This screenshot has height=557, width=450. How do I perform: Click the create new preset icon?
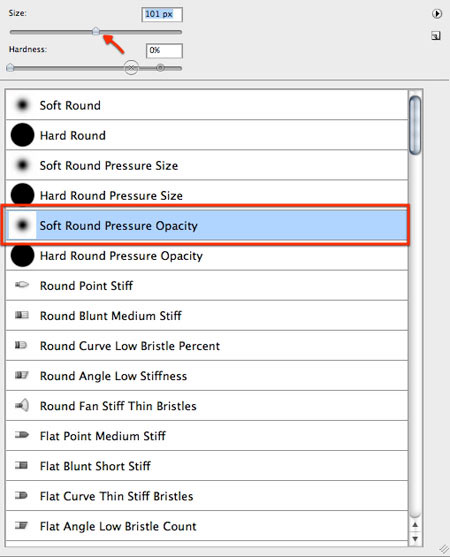(436, 36)
